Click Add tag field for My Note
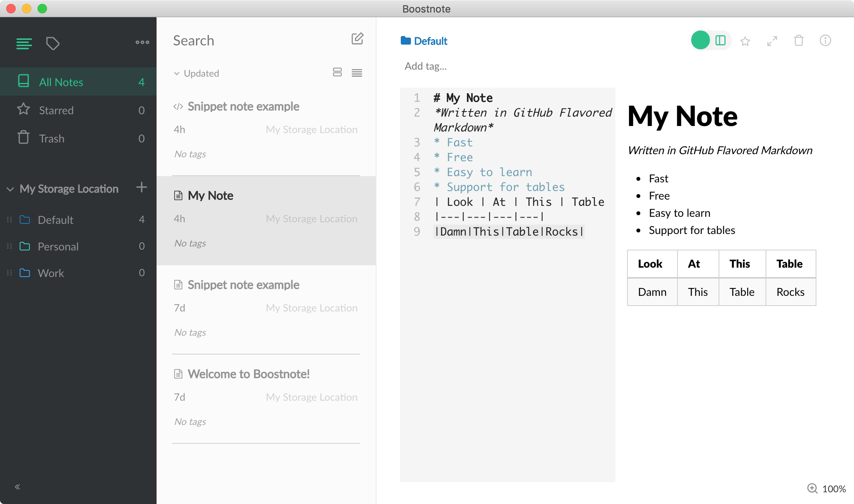The height and width of the screenshot is (504, 854). pyautogui.click(x=427, y=66)
